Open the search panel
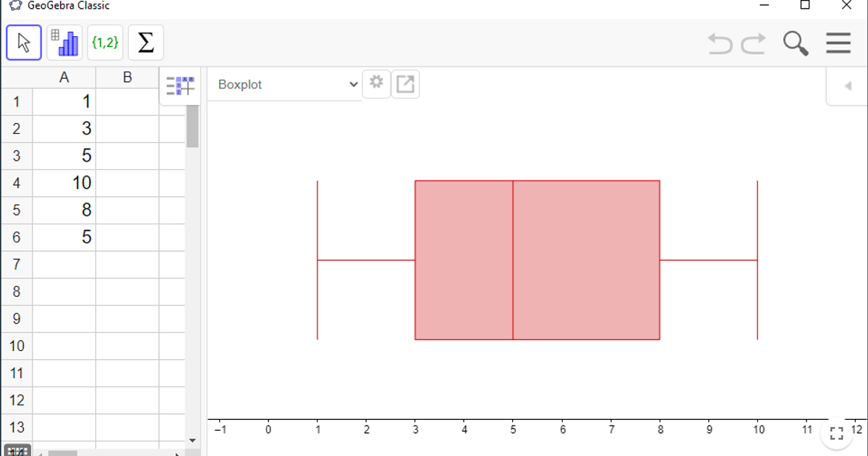Viewport: 868px width, 456px height. pos(795,43)
